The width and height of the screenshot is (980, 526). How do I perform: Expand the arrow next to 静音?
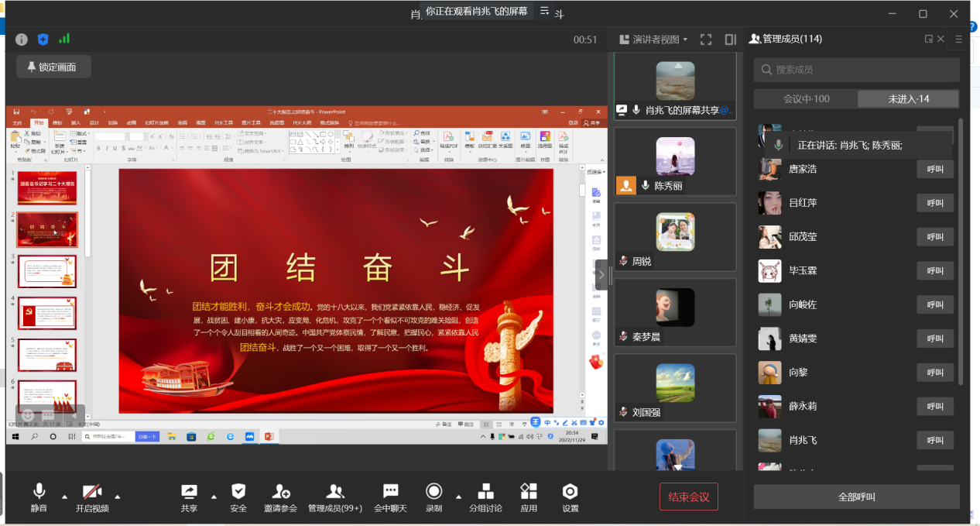(x=64, y=497)
